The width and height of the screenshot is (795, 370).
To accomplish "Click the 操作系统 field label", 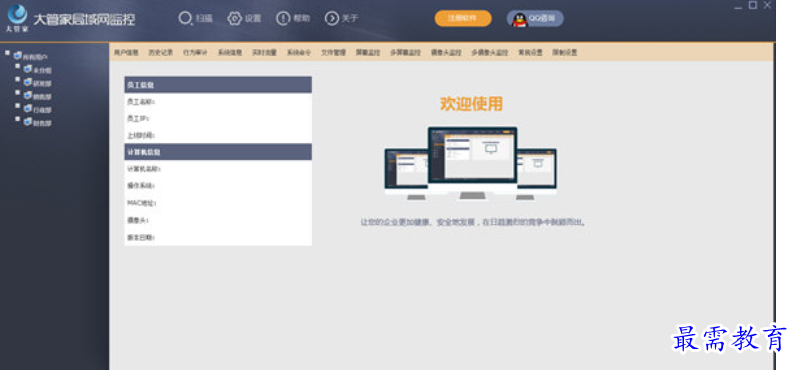I will tap(140, 186).
